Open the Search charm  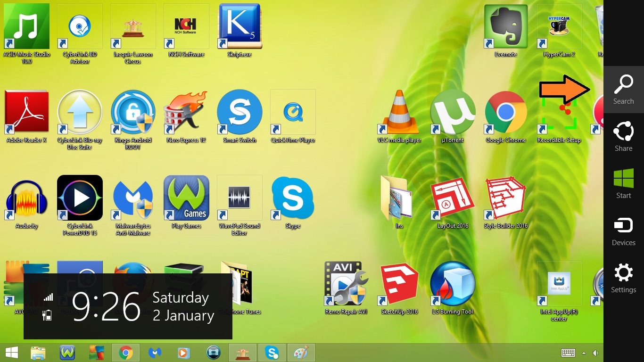click(623, 90)
